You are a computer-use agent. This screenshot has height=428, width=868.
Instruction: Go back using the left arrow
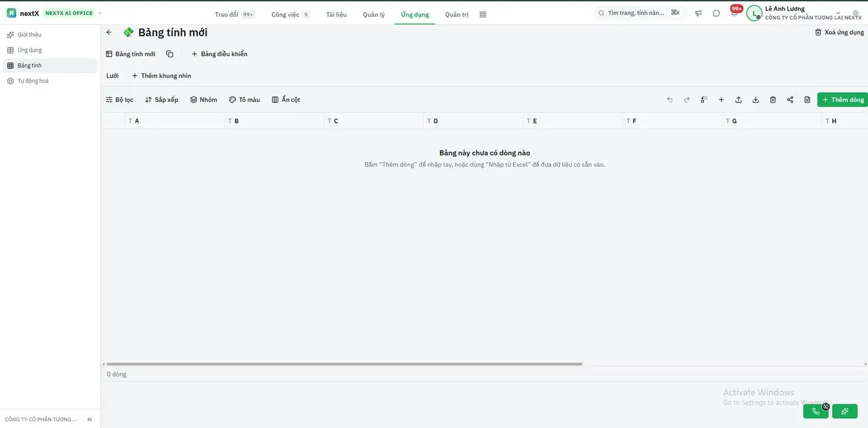click(x=109, y=32)
